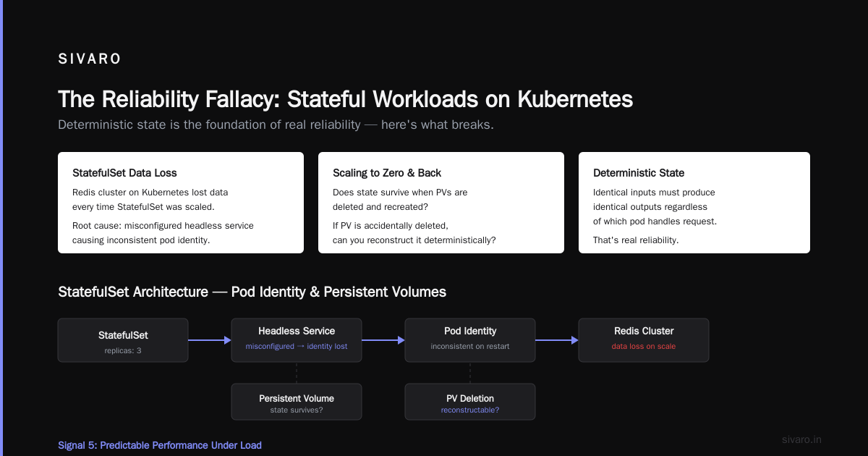Screen dimensions: 868x456
Task: Click text 'If PV is accidentally deleted,'
Action: pos(391,226)
